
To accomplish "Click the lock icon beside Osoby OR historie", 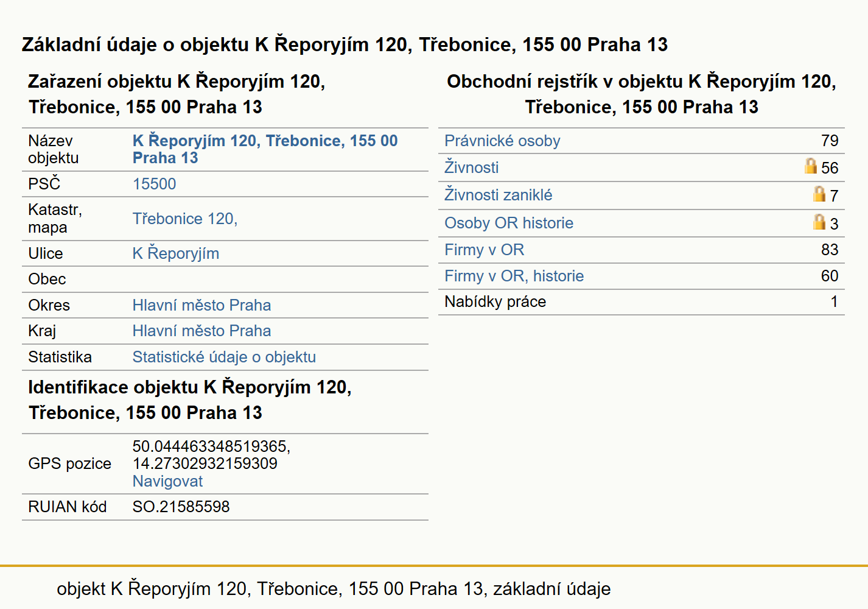I will 819,222.
